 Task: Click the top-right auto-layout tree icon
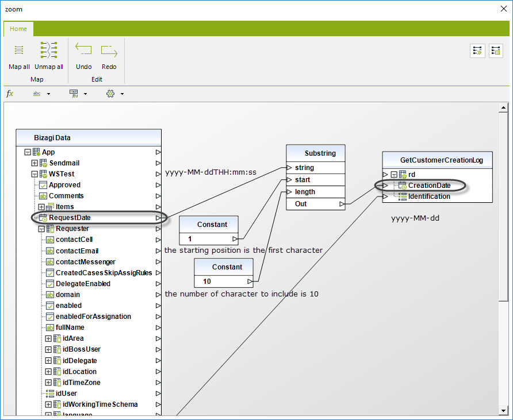pos(477,51)
